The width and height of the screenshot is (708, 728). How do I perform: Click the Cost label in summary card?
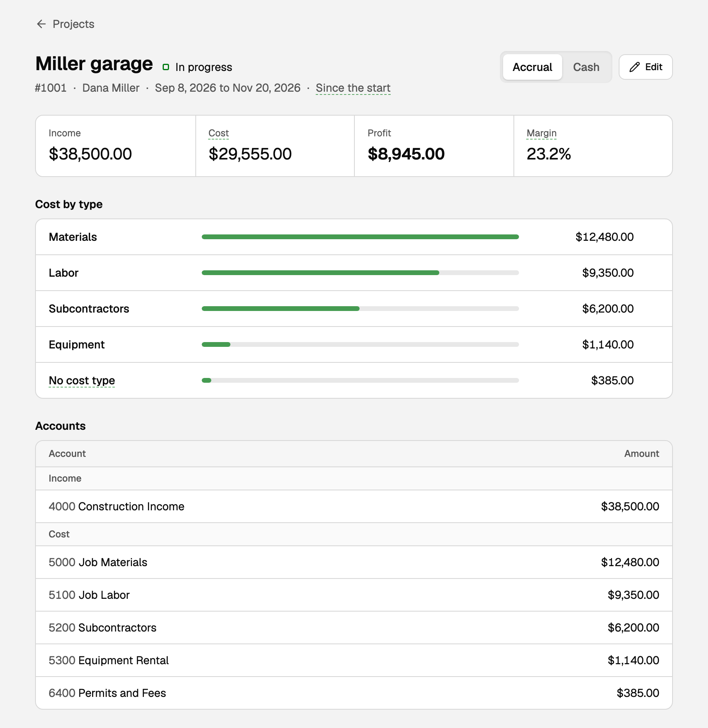point(218,133)
